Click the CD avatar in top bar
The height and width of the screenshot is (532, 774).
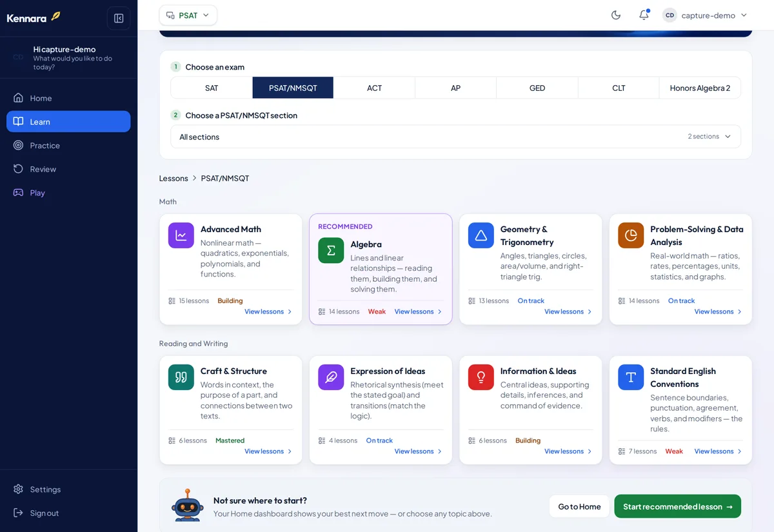tap(670, 15)
